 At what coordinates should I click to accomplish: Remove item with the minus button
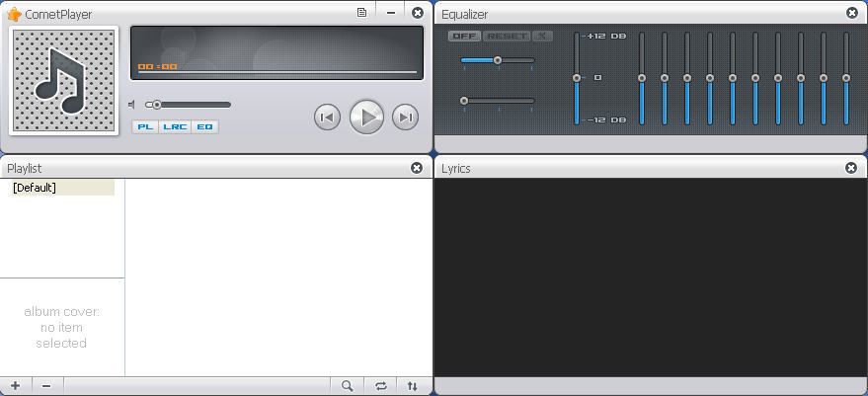click(x=47, y=386)
